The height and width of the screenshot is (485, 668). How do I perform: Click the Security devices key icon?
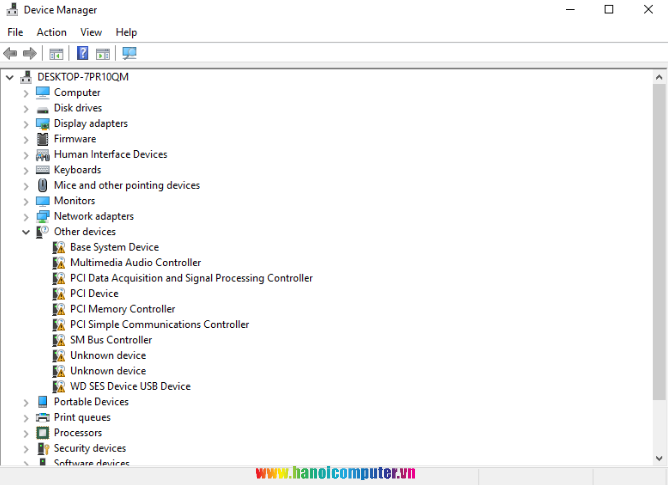click(43, 448)
